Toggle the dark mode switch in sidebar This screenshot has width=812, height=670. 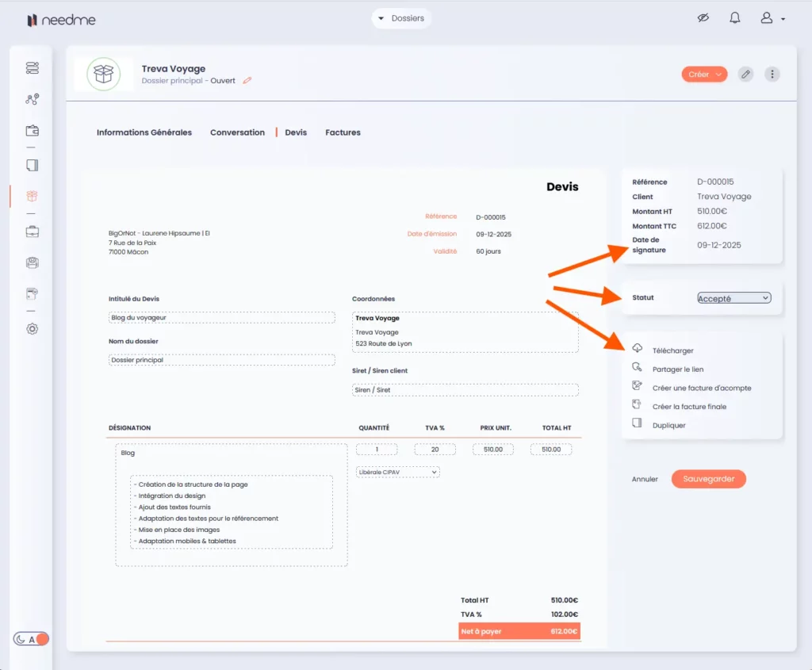[32, 639]
